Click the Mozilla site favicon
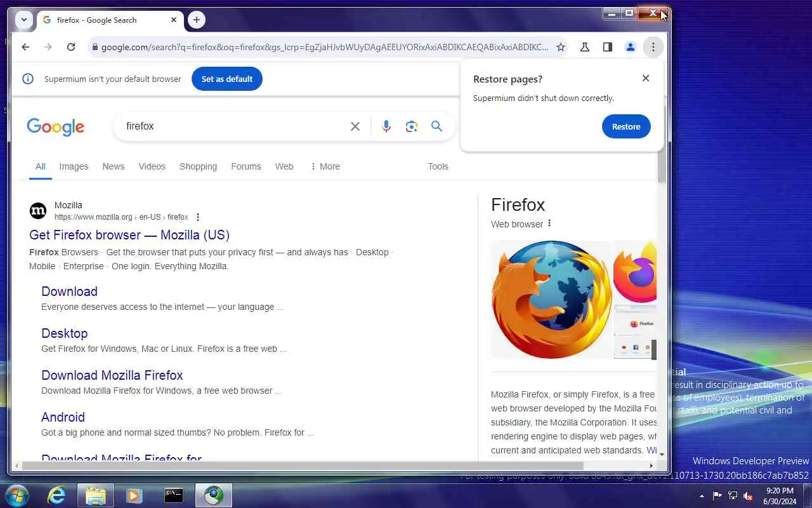 click(x=38, y=211)
